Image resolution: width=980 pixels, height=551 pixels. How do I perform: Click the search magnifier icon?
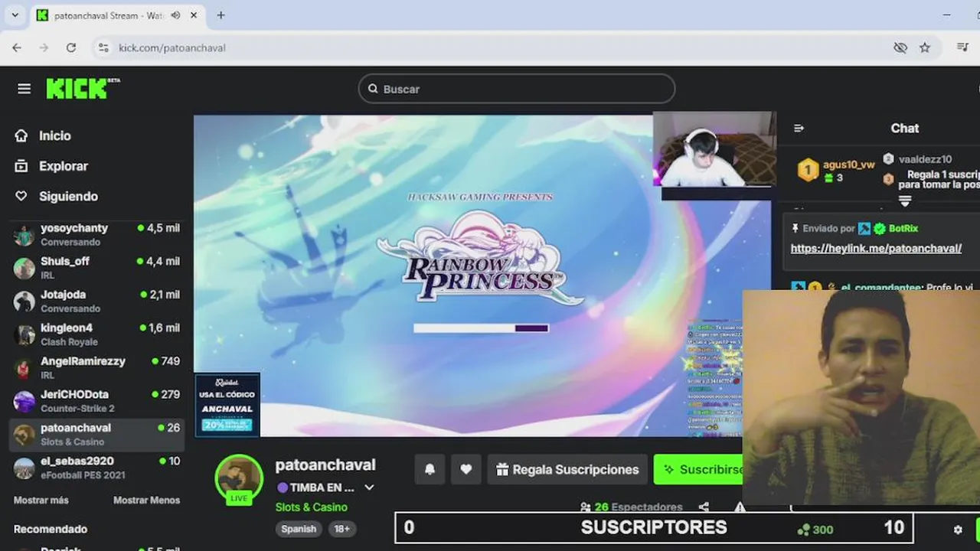click(373, 89)
